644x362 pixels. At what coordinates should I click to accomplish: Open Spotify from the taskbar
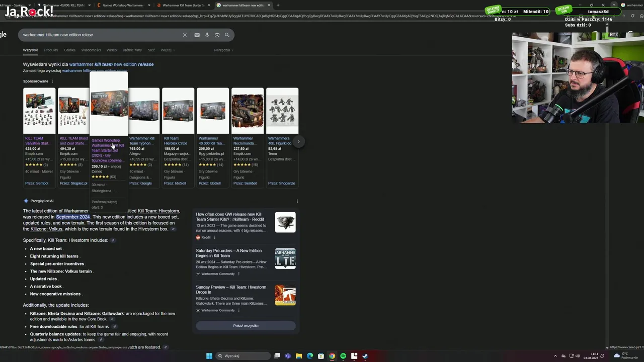pos(343,356)
